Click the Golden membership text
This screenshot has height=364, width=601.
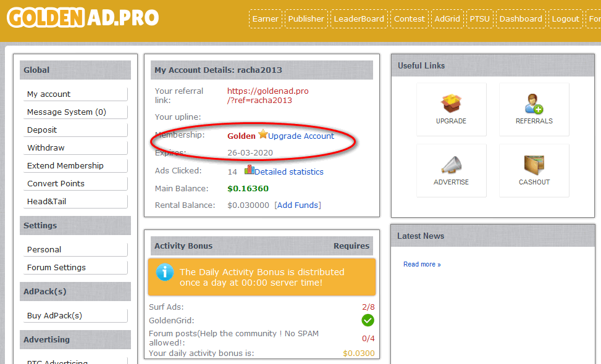click(x=241, y=136)
